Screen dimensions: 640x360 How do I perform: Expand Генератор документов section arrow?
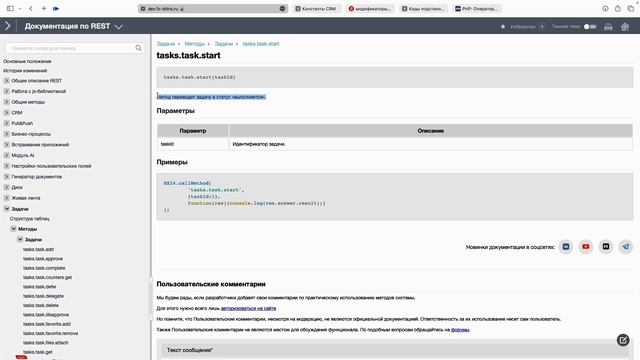pyautogui.click(x=7, y=176)
